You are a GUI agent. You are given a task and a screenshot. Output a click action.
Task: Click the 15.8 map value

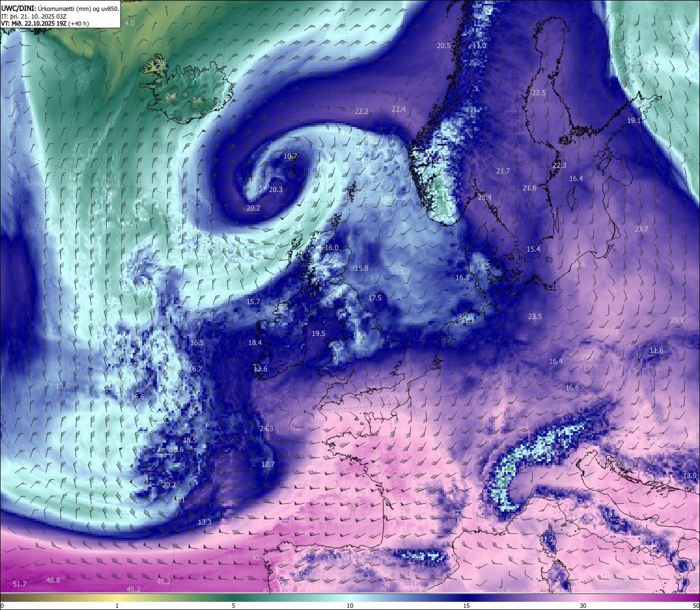pos(361,269)
